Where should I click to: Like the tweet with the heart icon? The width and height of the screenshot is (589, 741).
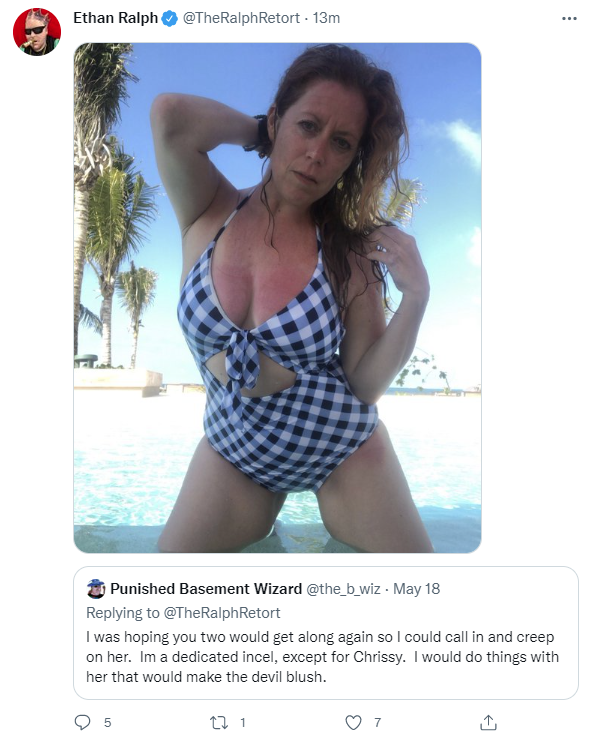point(353,723)
